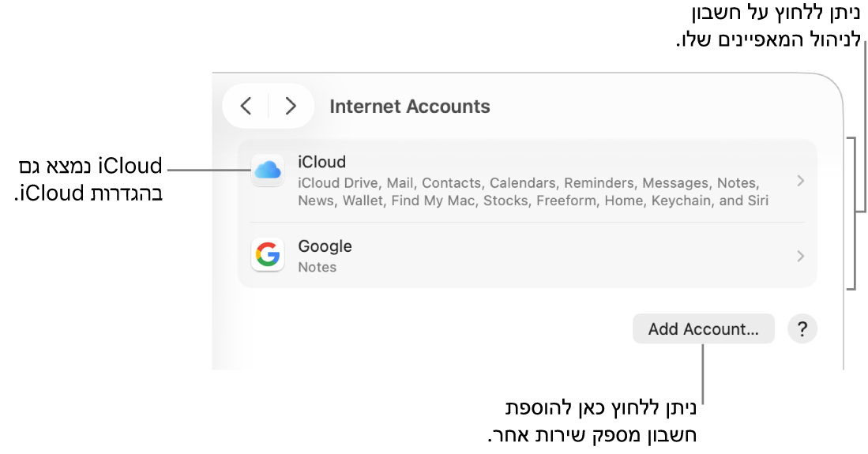Click the Internet Accounts pane title
This screenshot has height=454, width=868.
409,107
